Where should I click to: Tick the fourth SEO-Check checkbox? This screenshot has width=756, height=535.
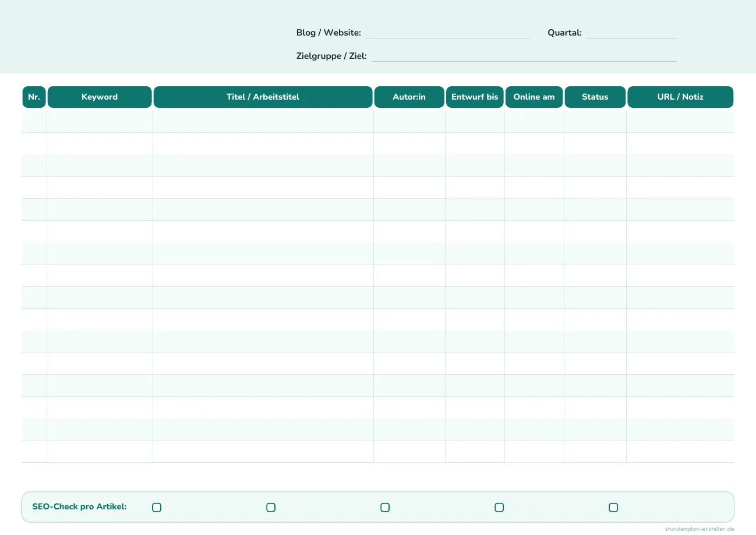499,508
